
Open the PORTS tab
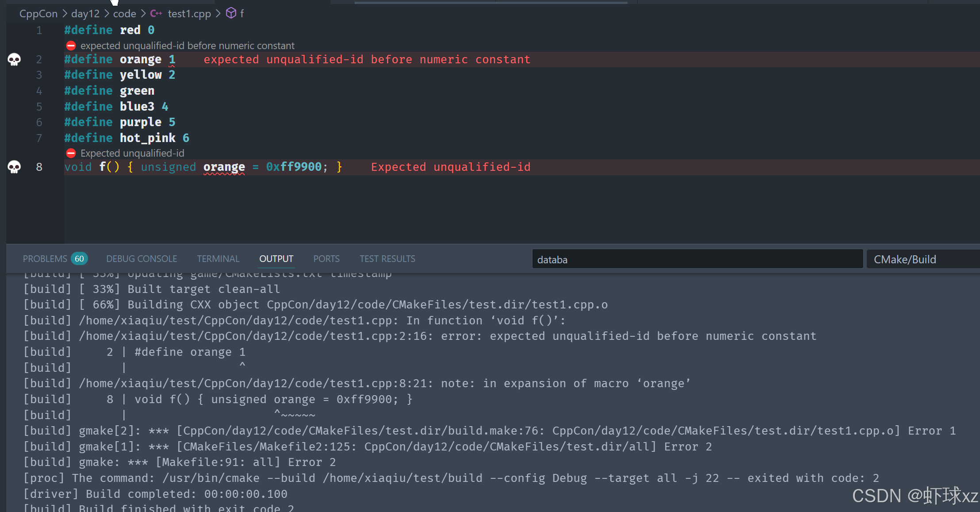(x=326, y=259)
